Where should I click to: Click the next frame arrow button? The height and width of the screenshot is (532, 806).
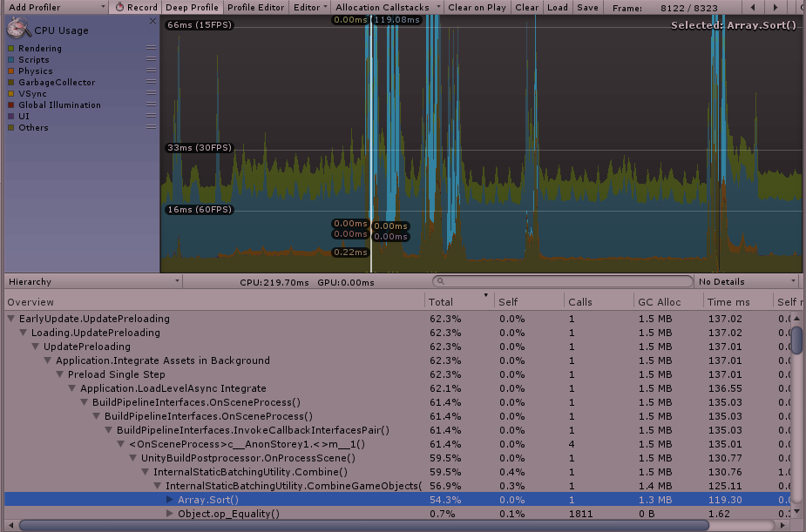(775, 7)
